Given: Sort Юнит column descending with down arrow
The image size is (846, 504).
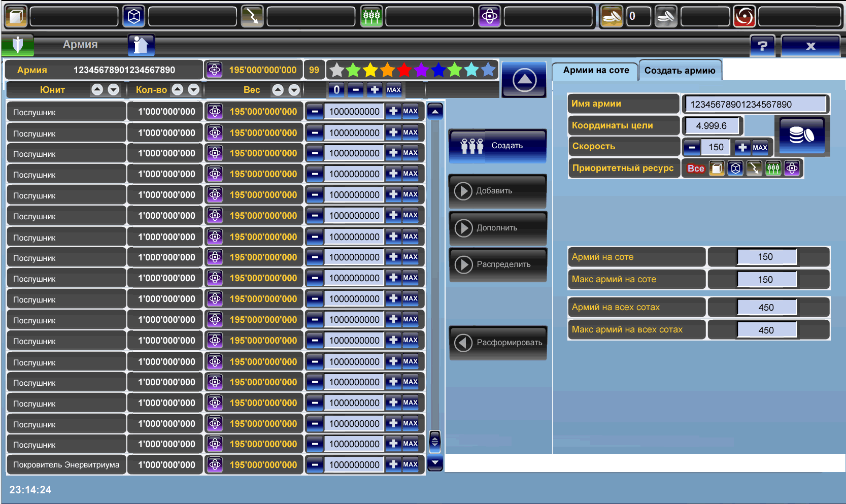Looking at the screenshot, I should click(x=114, y=90).
